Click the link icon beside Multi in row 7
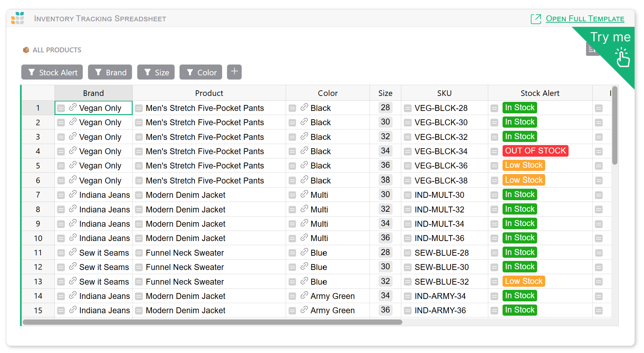Viewport: 644px width, 353px height. tap(304, 194)
